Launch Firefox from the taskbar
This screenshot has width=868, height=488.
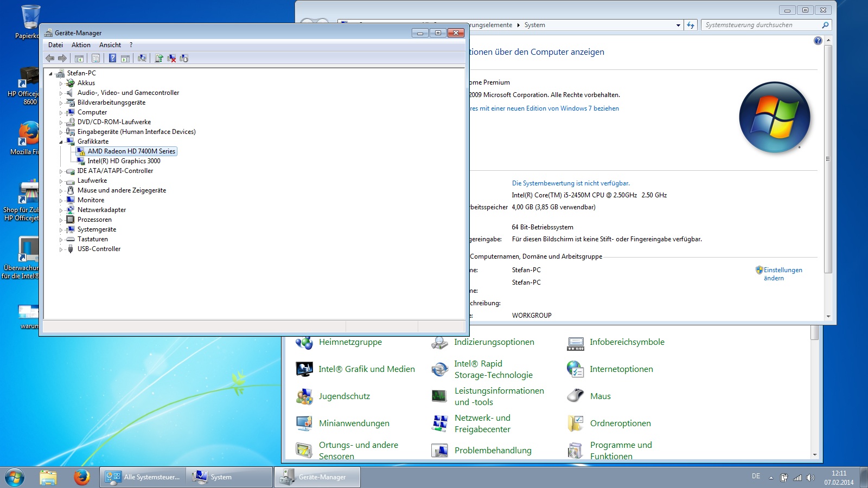point(82,477)
